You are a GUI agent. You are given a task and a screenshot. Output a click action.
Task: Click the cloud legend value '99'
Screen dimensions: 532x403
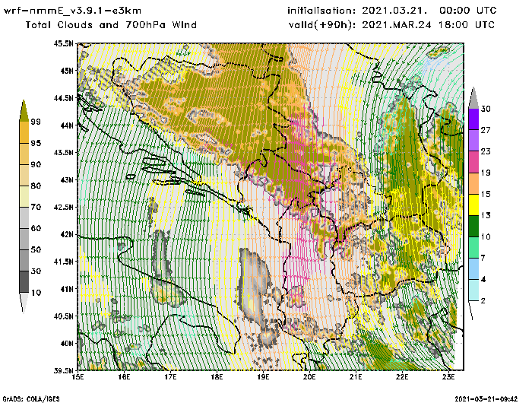[36, 122]
